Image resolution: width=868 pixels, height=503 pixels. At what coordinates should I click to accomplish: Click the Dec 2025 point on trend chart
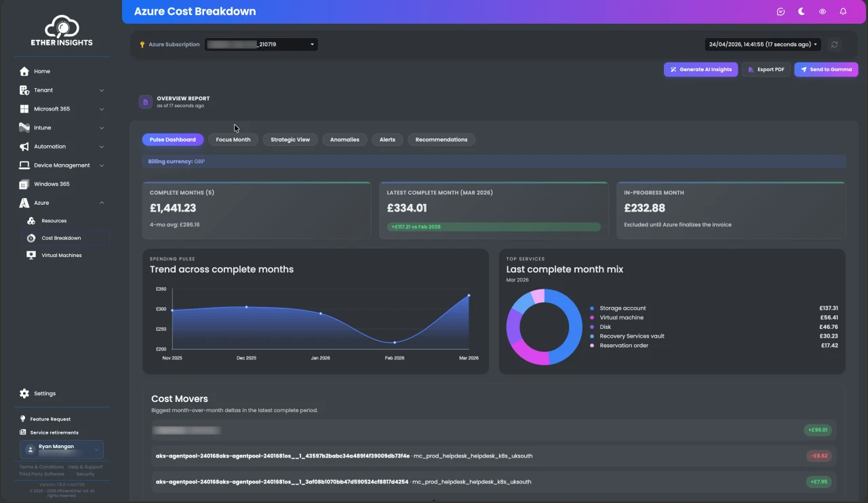tap(246, 306)
